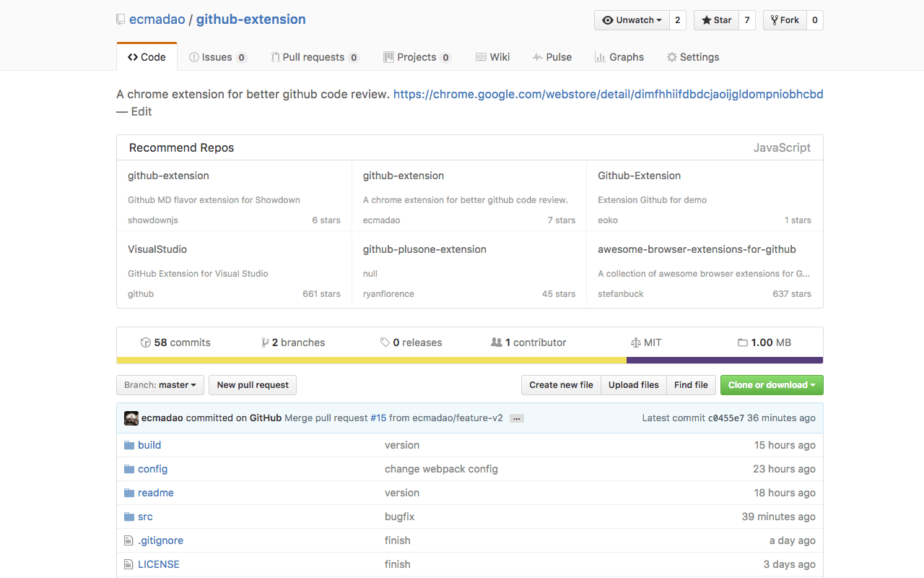This screenshot has width=924, height=578.
Task: Click the folder icon next to 1.00 MB
Action: pos(743,342)
